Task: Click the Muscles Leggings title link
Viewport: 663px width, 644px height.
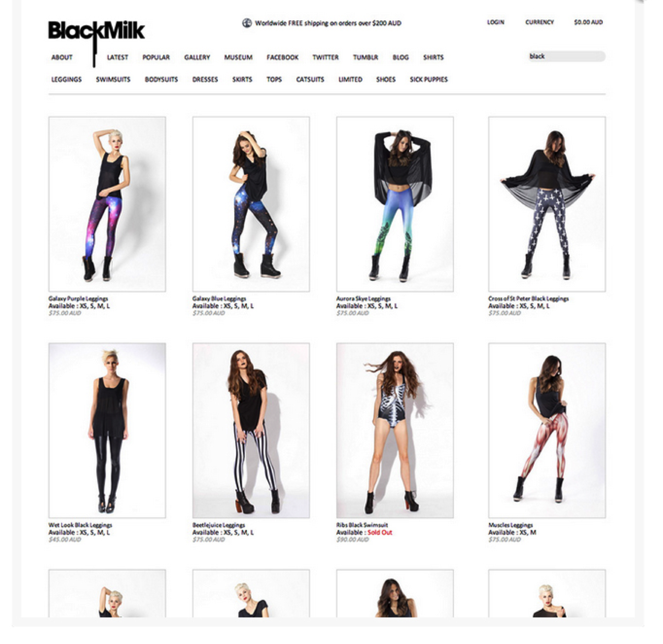Action: 510,525
